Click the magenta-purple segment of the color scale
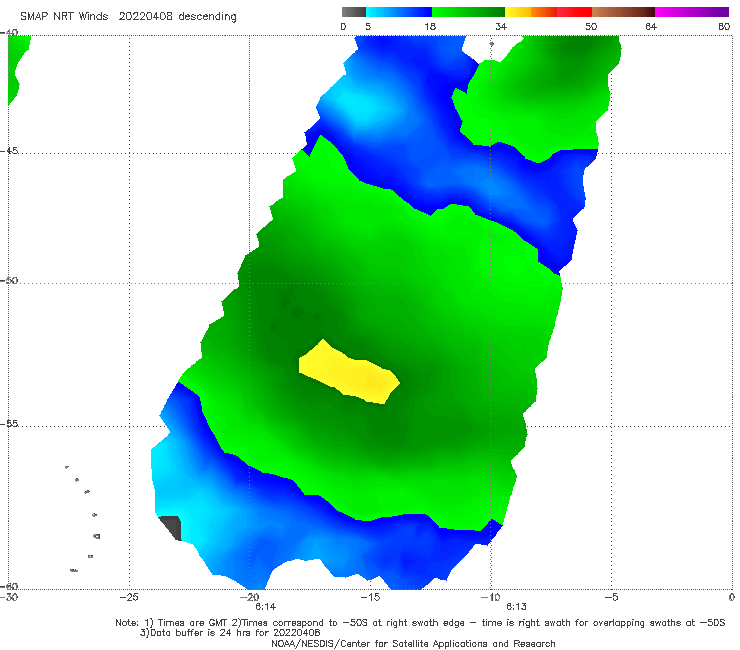 tap(692, 12)
